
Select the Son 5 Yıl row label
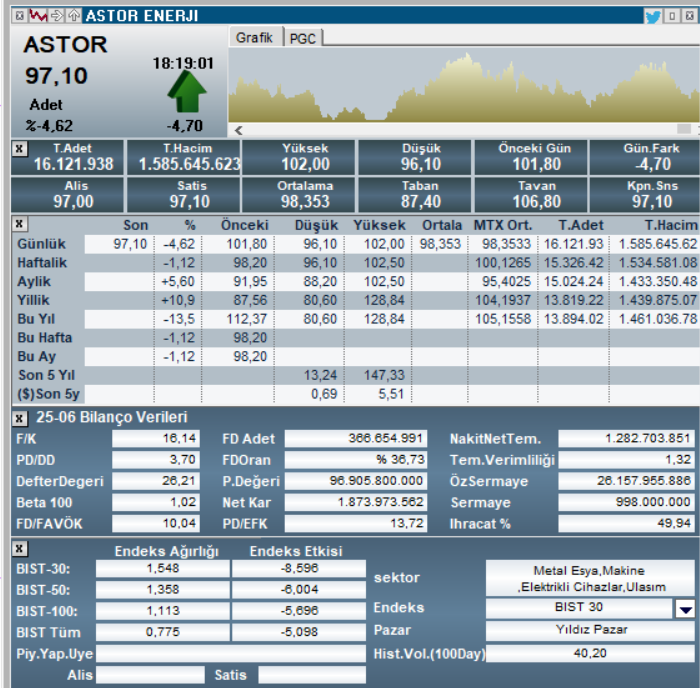tap(46, 375)
